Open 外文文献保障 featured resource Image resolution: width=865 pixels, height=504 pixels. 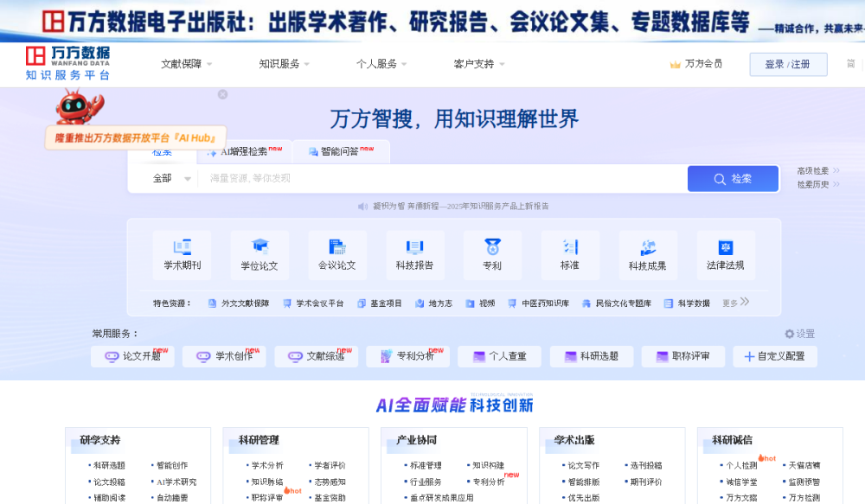click(x=239, y=303)
